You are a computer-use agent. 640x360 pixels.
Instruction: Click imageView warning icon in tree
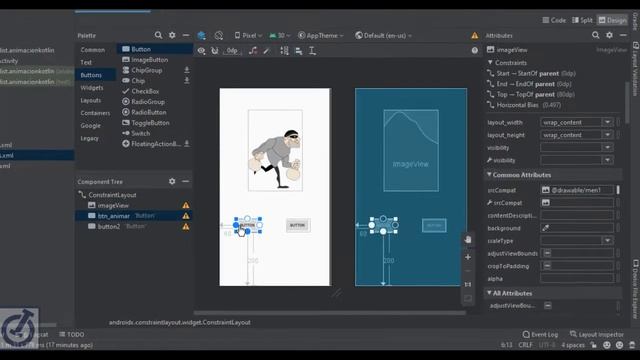[186, 205]
